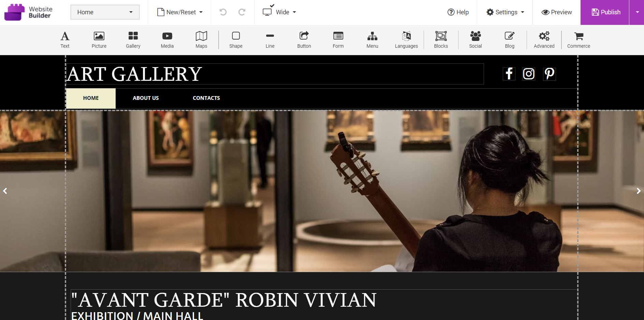The width and height of the screenshot is (644, 320).
Task: Open the Languages tool
Action: [x=406, y=40]
